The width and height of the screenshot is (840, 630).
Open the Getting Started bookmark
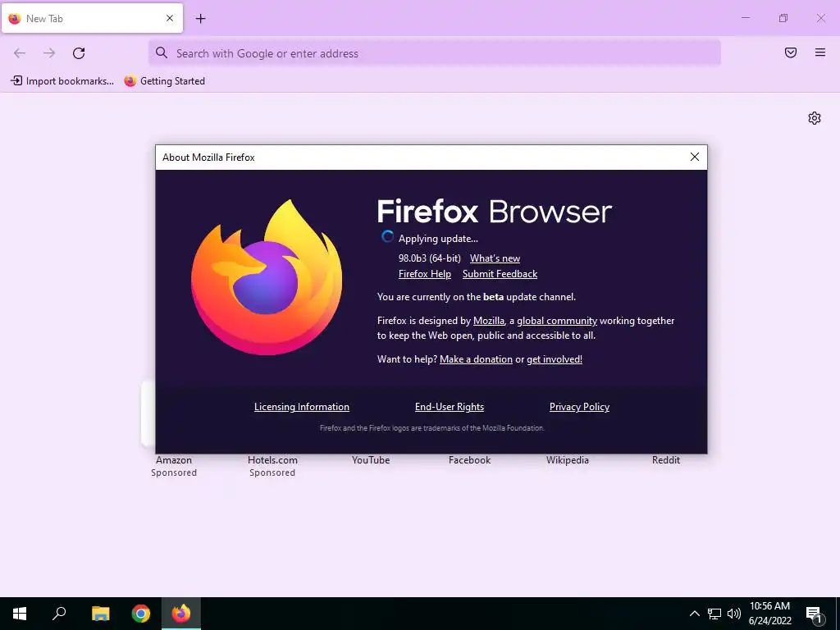[x=164, y=81]
